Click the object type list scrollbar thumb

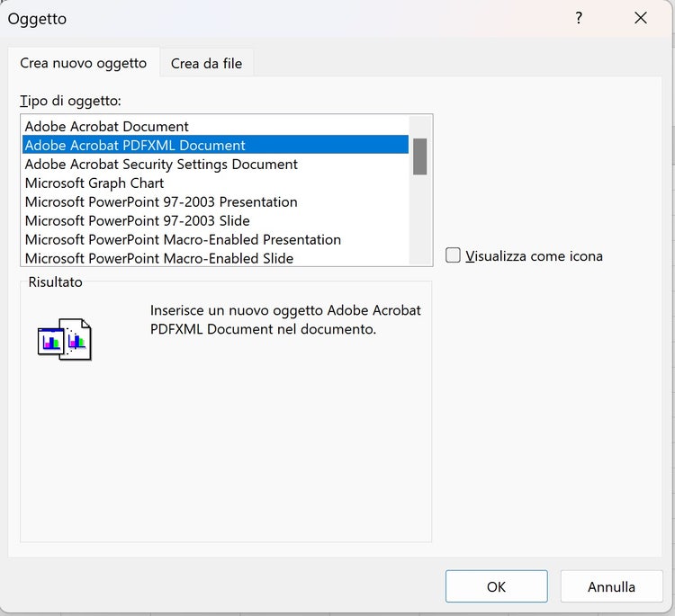pyautogui.click(x=419, y=156)
